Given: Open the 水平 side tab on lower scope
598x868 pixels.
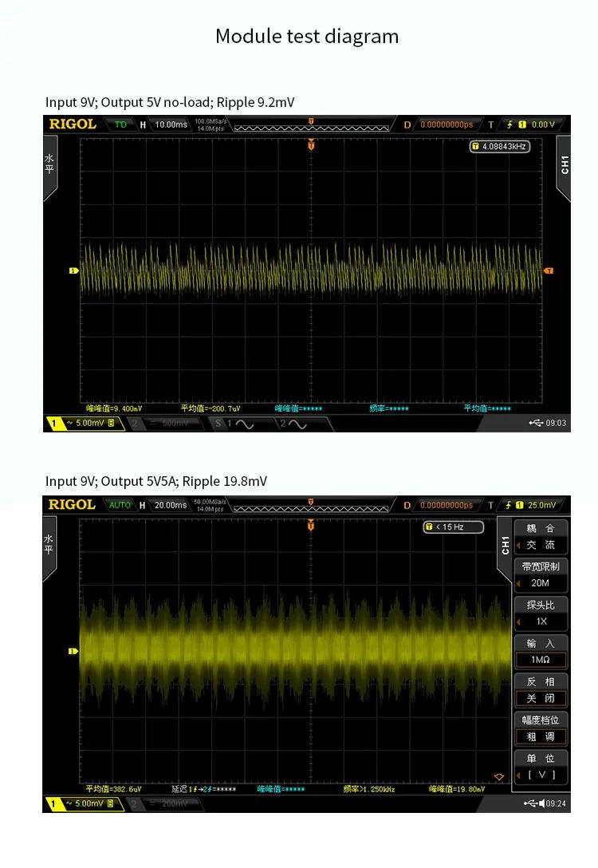Looking at the screenshot, I should [x=49, y=545].
